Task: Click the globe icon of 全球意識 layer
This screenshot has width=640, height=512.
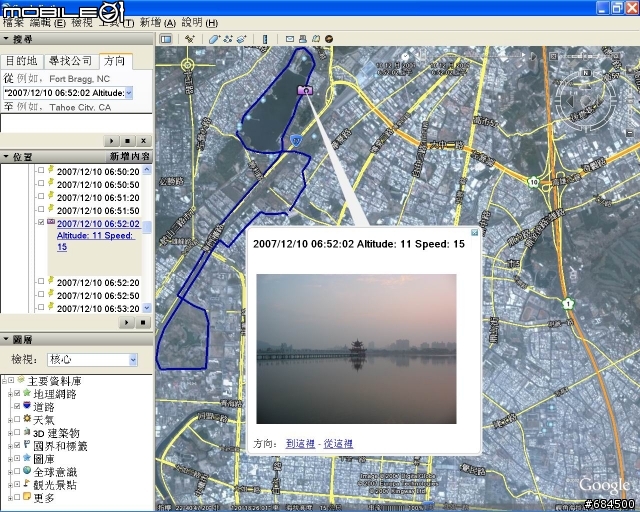Action: (x=27, y=470)
